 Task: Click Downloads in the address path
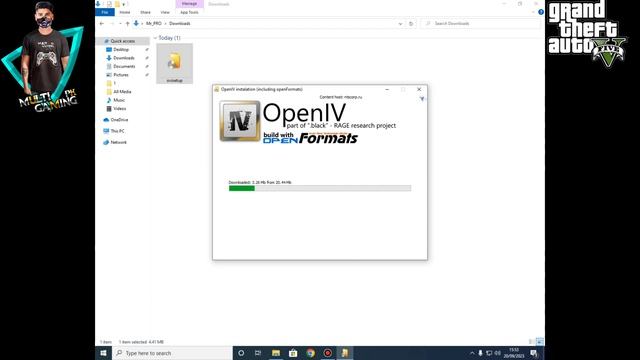tap(180, 24)
